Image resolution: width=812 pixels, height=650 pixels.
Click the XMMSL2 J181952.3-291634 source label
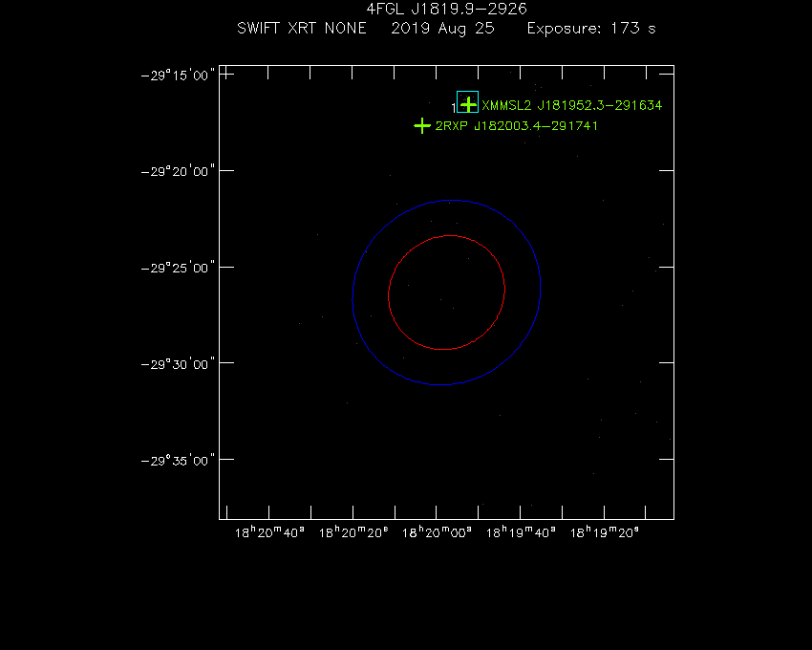[571, 105]
